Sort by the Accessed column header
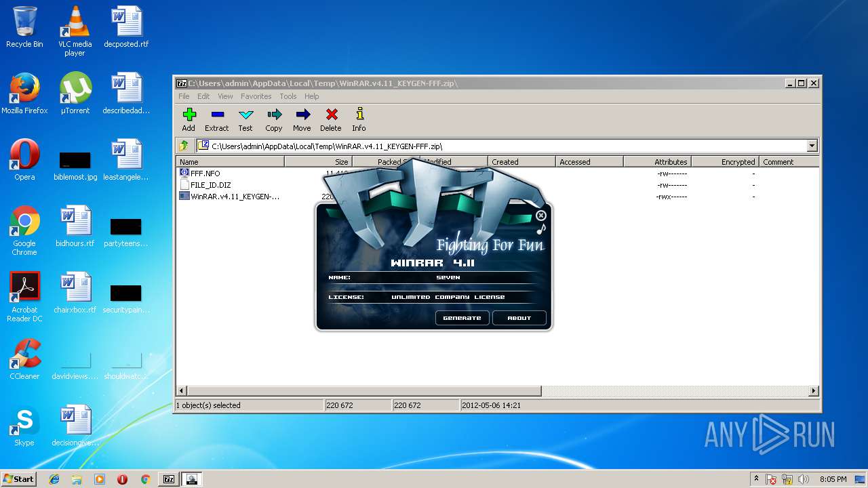Screen dimensions: 868x488 pos(589,162)
